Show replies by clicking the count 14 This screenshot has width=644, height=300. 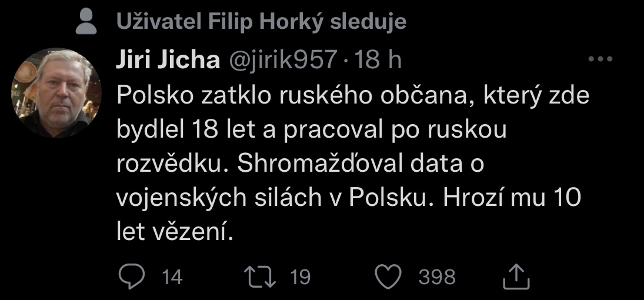pos(172,277)
